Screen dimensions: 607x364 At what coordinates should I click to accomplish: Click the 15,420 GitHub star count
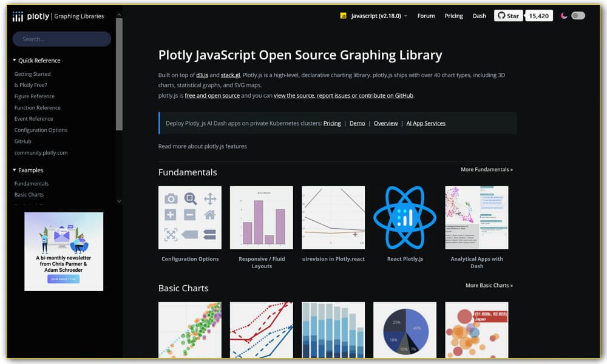tap(539, 16)
